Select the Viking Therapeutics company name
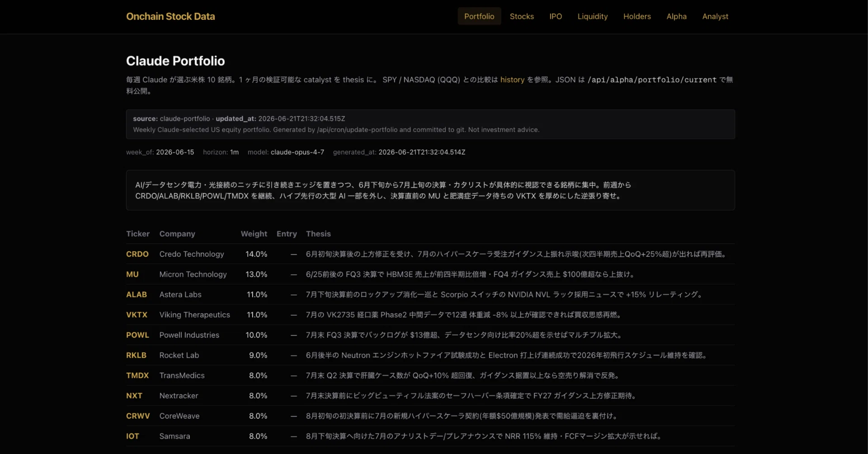Image resolution: width=868 pixels, height=454 pixels. point(195,315)
